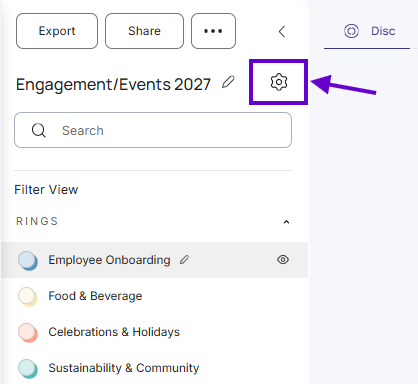Click the Filter View heading

(46, 190)
